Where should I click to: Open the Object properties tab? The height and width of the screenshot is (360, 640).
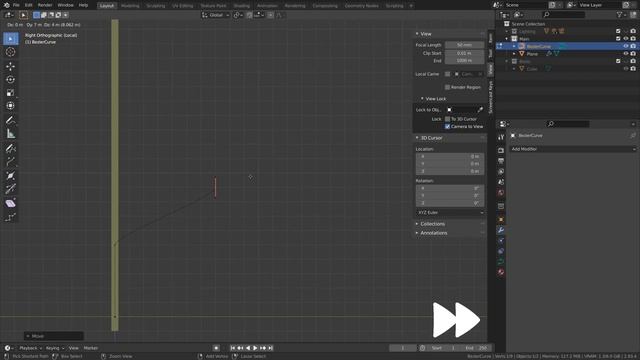pos(501,220)
